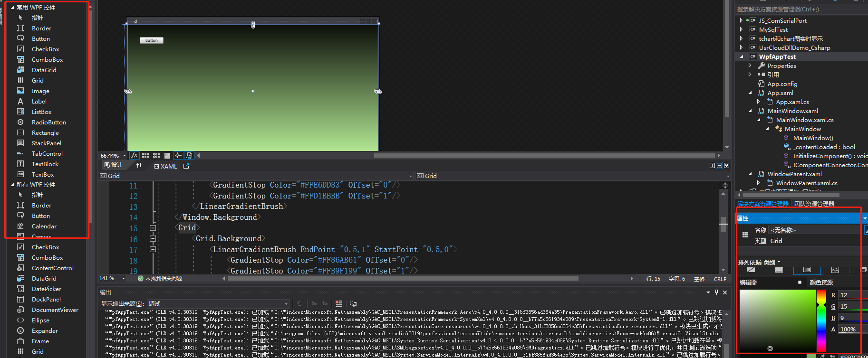Swap design and XAML panes
The image size is (868, 358).
click(139, 165)
